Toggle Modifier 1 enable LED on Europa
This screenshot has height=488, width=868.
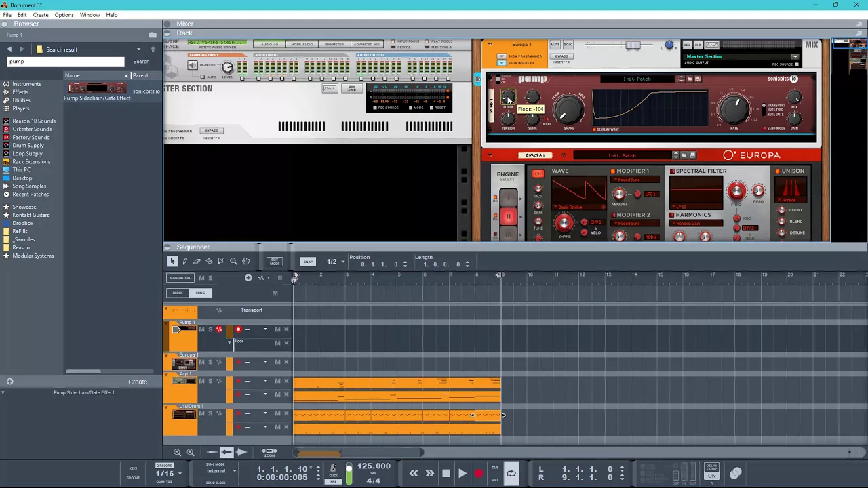tap(613, 171)
